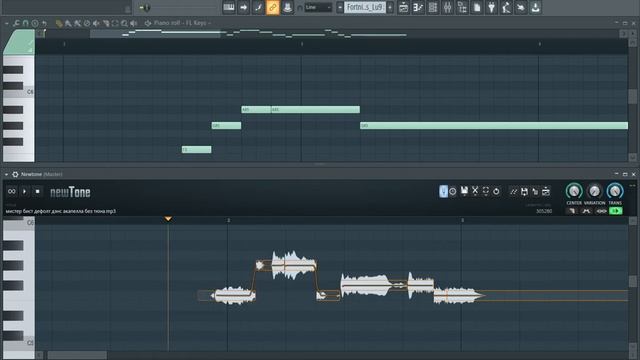Adjust the Newtone VARIATION knob
This screenshot has width=640, height=360.
point(595,191)
